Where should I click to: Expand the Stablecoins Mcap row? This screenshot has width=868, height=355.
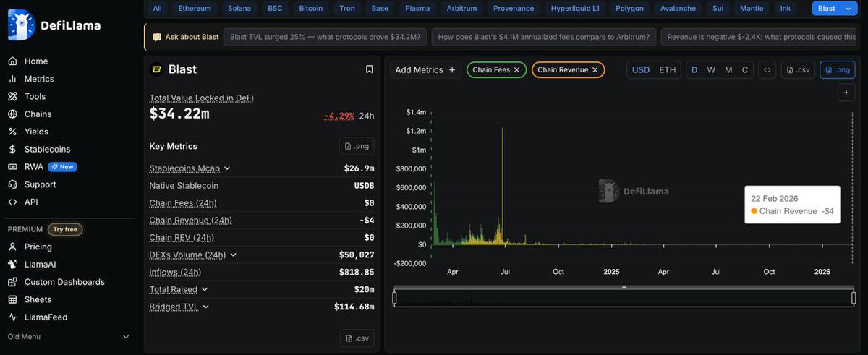point(226,168)
